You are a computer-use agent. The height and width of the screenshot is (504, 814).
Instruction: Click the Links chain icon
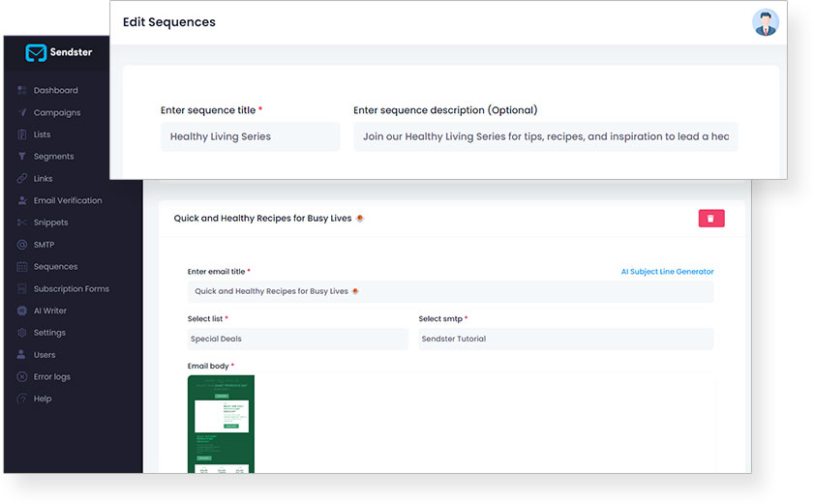point(22,179)
